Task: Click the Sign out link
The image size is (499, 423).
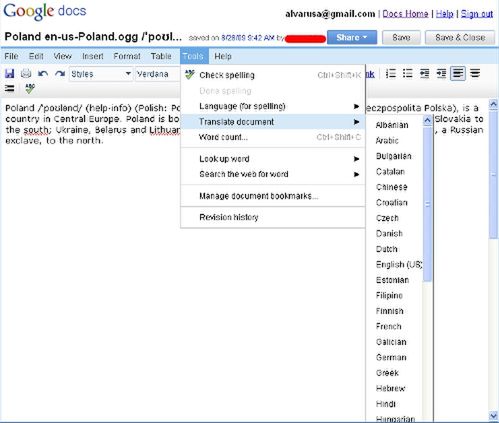Action: (x=477, y=14)
